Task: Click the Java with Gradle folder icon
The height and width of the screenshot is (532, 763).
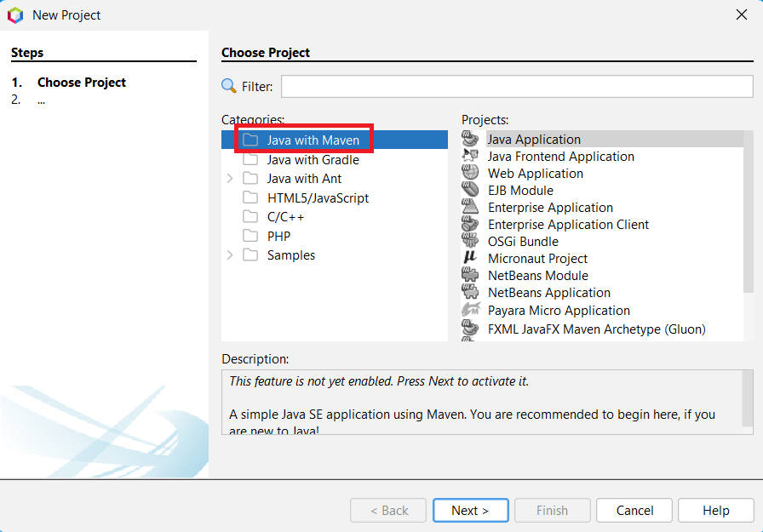Action: click(250, 159)
